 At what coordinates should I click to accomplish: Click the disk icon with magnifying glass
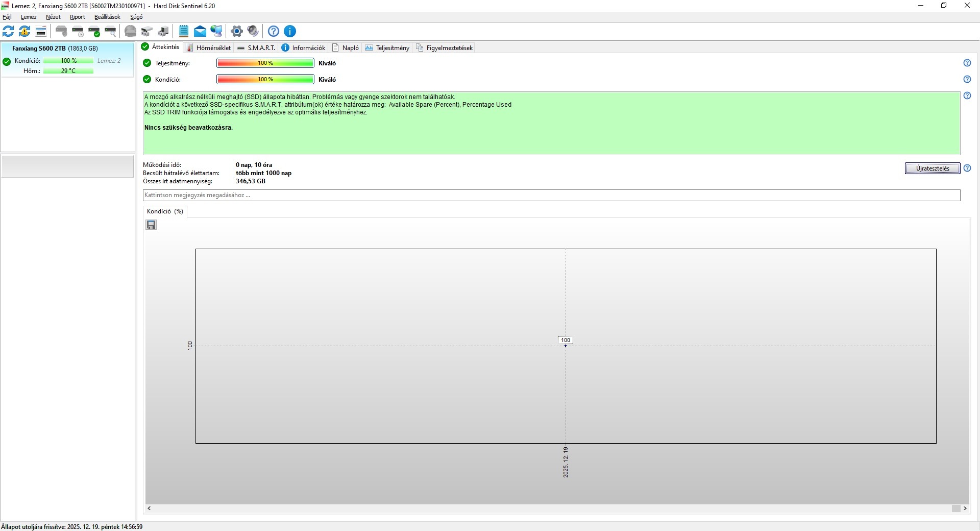point(110,31)
